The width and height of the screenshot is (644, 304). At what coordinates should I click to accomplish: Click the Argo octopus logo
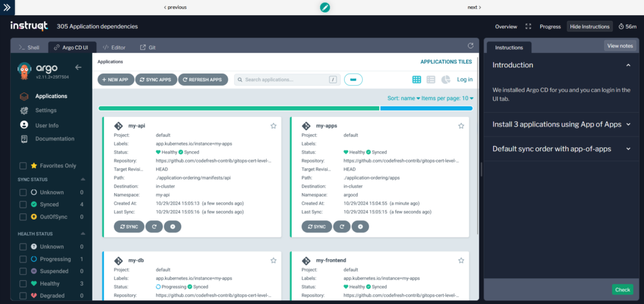point(25,70)
